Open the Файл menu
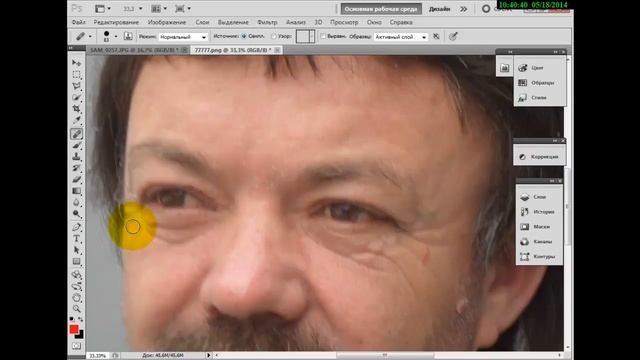The image size is (640, 360). (x=79, y=22)
